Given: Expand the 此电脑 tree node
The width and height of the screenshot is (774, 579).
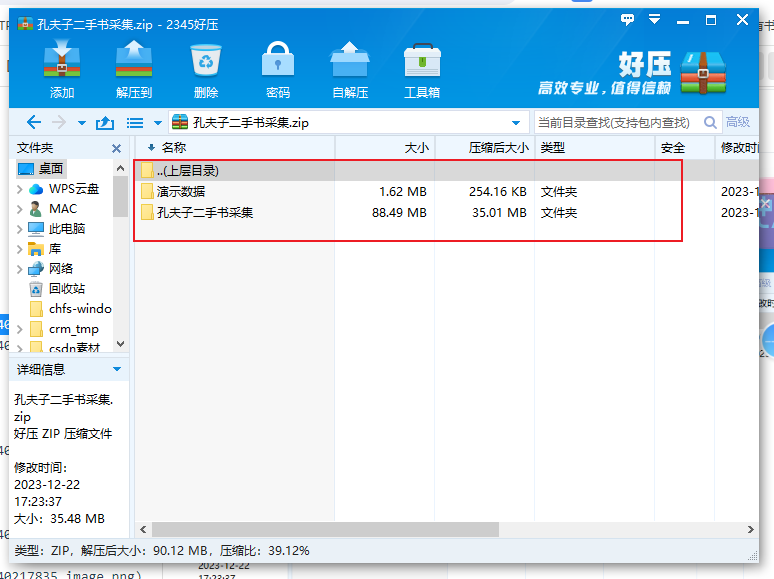Looking at the screenshot, I should click(x=20, y=229).
